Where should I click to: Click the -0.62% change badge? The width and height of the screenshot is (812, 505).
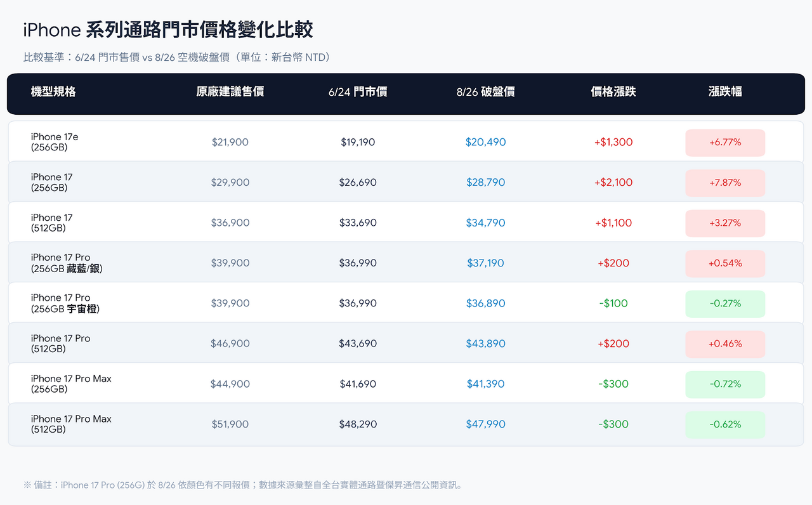725,424
